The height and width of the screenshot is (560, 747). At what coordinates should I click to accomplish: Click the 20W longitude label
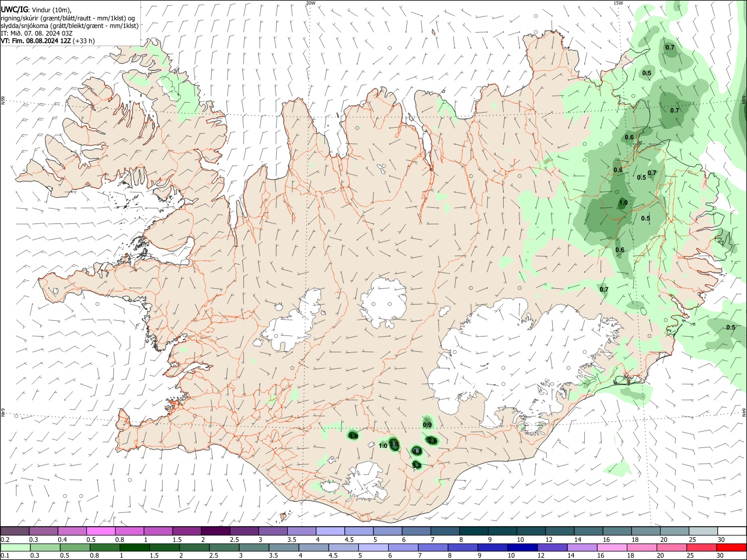click(310, 3)
